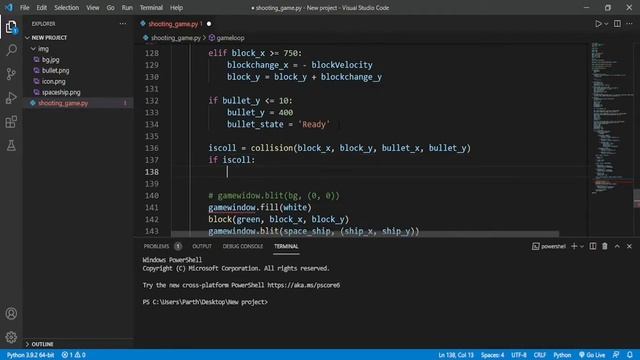Close the terminal panel

pos(629,246)
